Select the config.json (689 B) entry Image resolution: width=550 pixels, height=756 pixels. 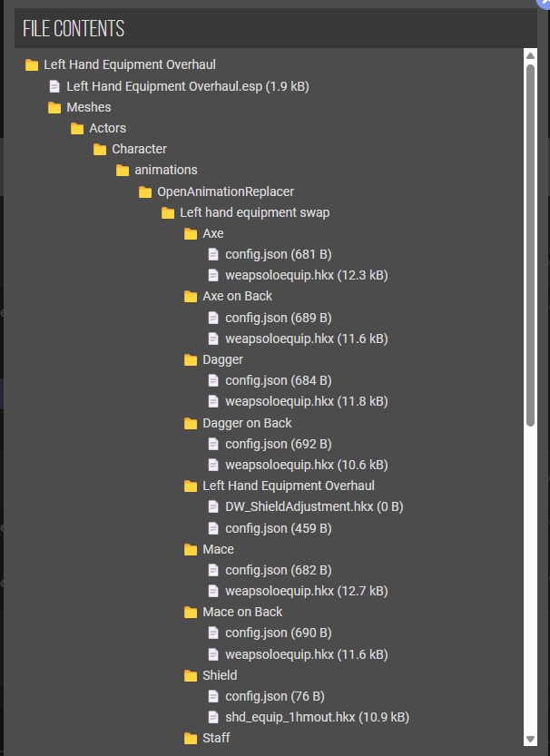click(278, 319)
